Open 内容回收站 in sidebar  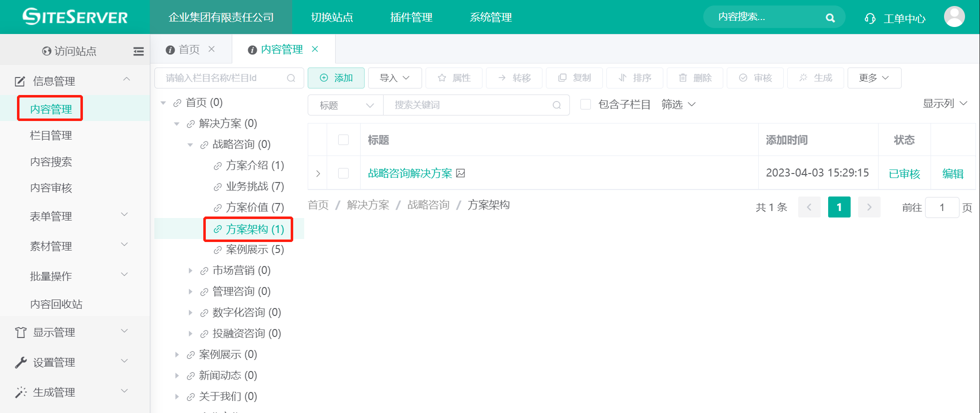tap(56, 304)
